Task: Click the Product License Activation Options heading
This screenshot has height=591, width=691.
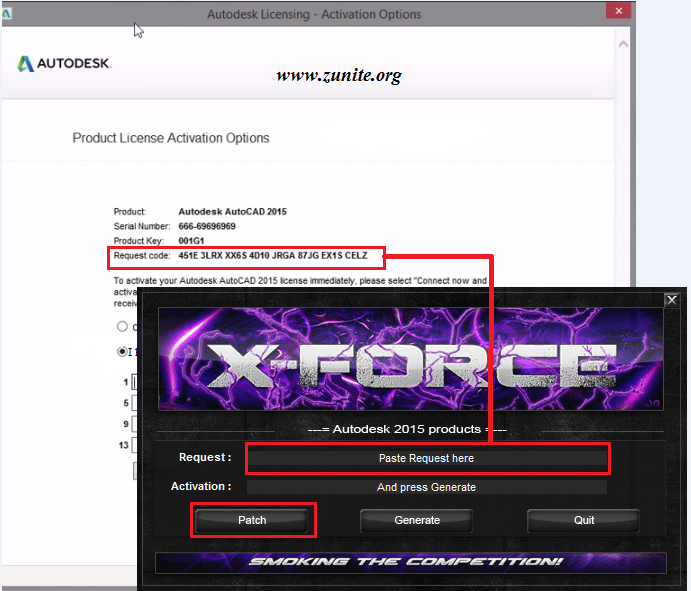Action: 171,138
